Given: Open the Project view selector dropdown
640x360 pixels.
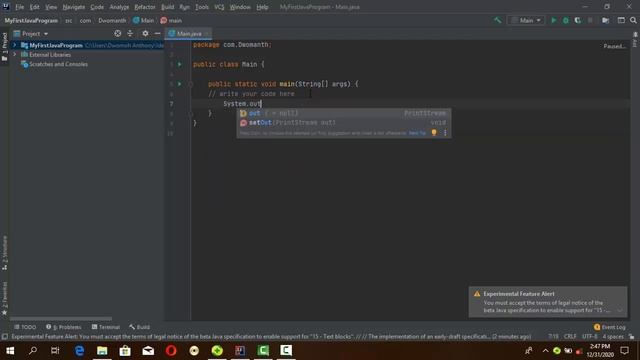Looking at the screenshot, I should (31, 33).
